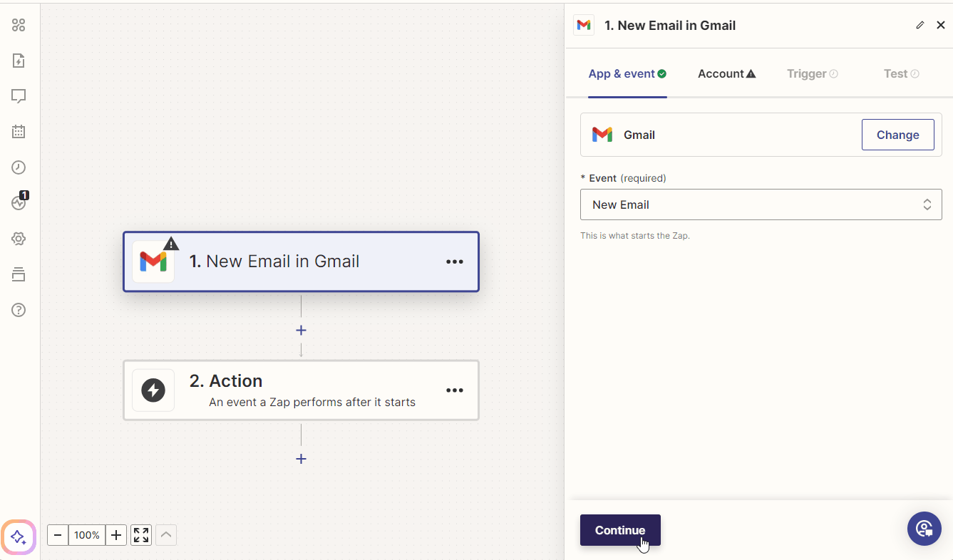This screenshot has width=953, height=560.
Task: Click the Gmail logo in the panel header
Action: point(584,25)
